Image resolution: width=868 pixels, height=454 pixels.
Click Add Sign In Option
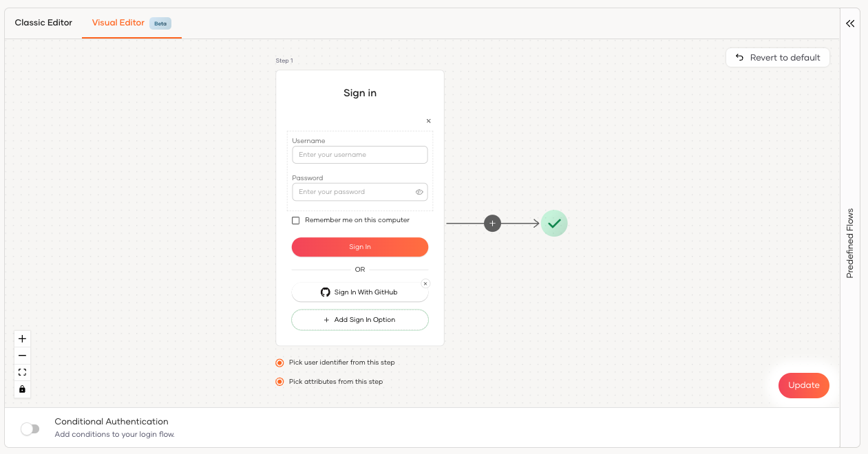click(359, 319)
